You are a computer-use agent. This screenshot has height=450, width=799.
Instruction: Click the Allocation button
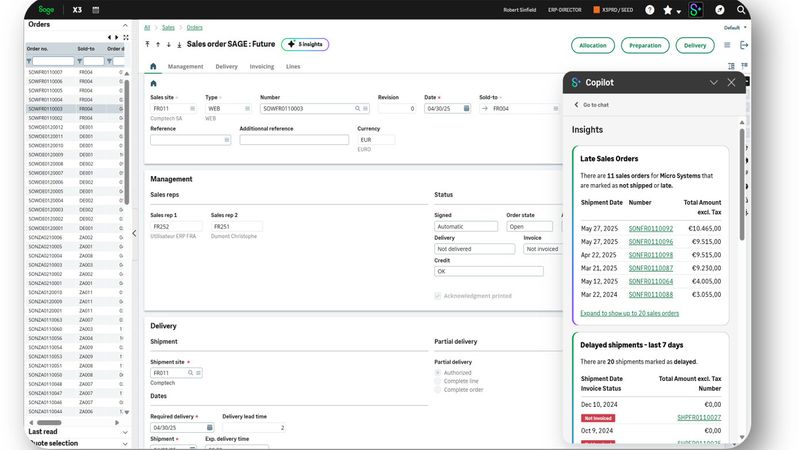592,45
